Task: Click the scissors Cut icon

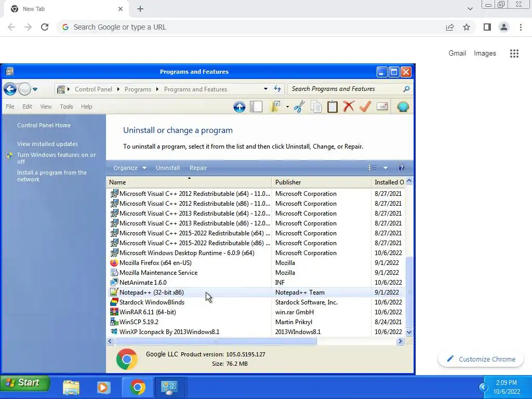Action: pyautogui.click(x=299, y=107)
